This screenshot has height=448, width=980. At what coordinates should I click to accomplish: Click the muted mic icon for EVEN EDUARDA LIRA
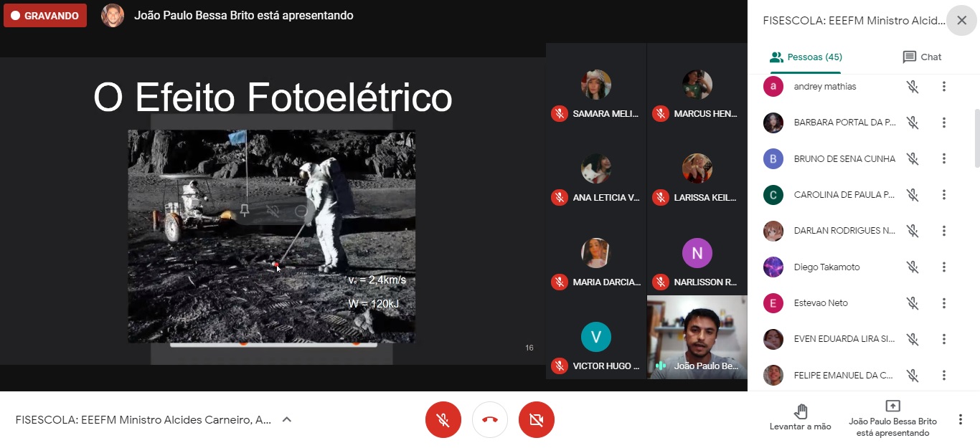pos(913,339)
